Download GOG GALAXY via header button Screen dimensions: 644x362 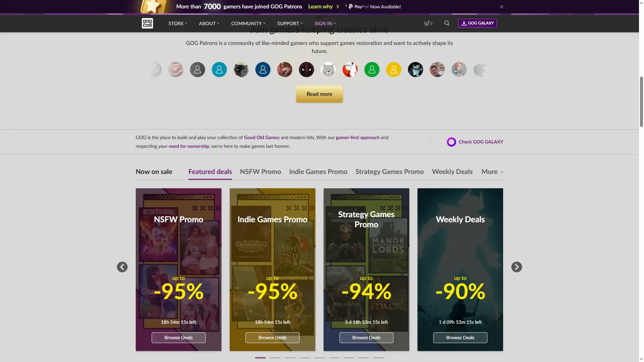pos(477,23)
